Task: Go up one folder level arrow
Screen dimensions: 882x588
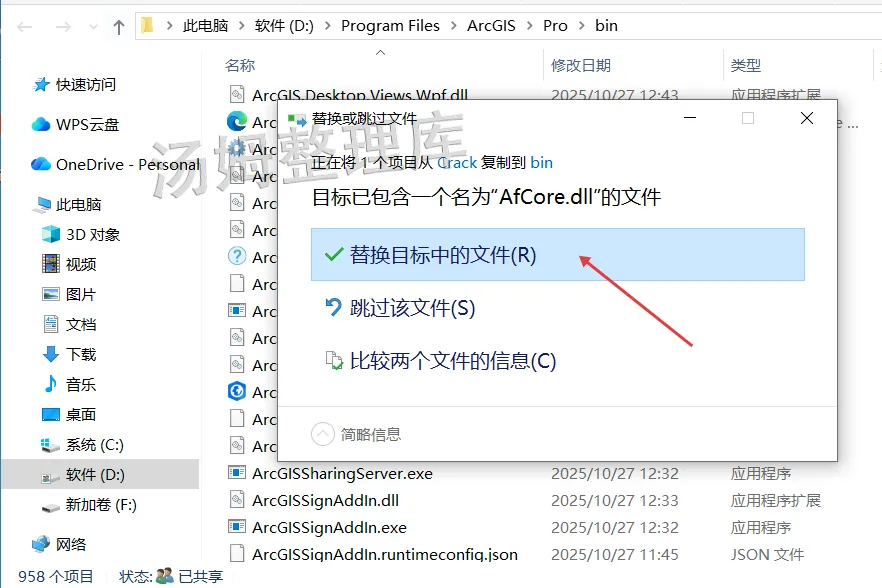Action: [119, 26]
